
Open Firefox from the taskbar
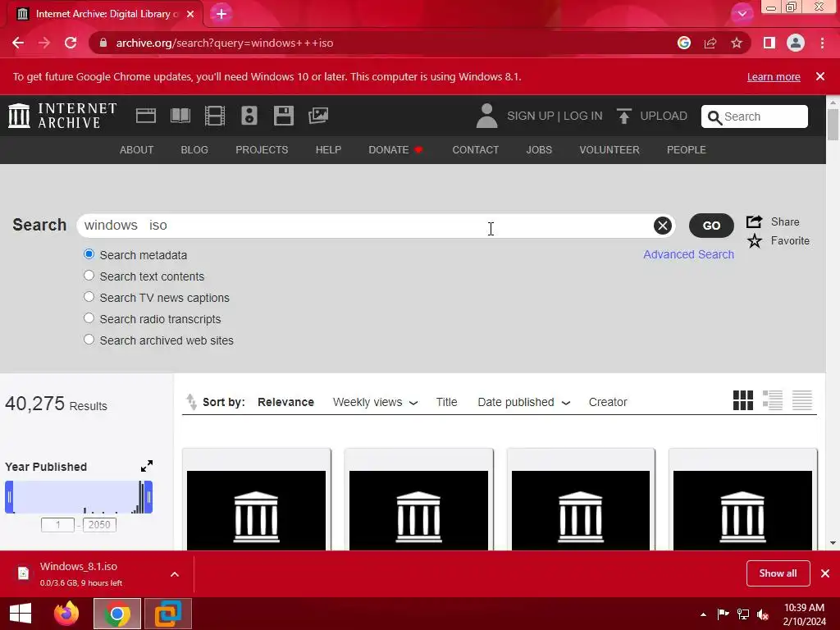click(66, 614)
